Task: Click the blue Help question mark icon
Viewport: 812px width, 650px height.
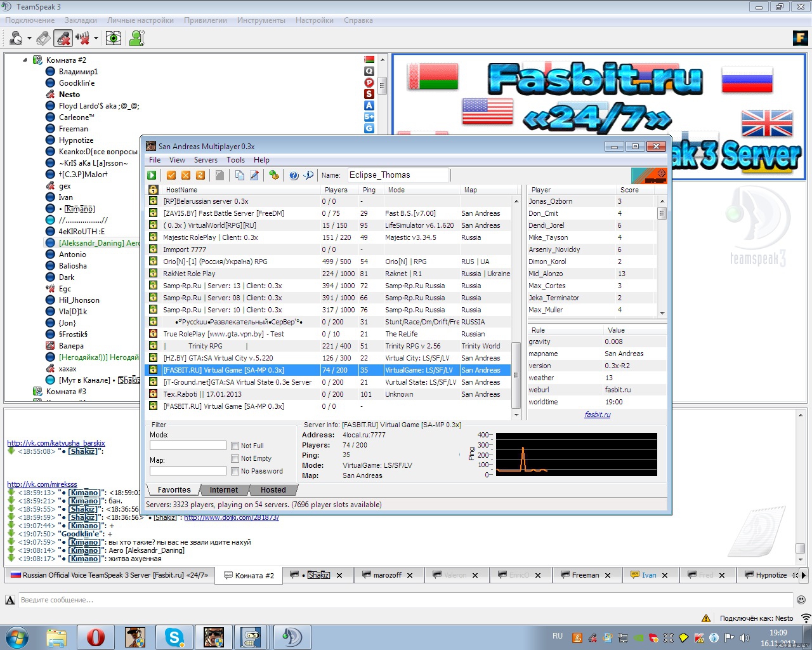Action: click(294, 175)
